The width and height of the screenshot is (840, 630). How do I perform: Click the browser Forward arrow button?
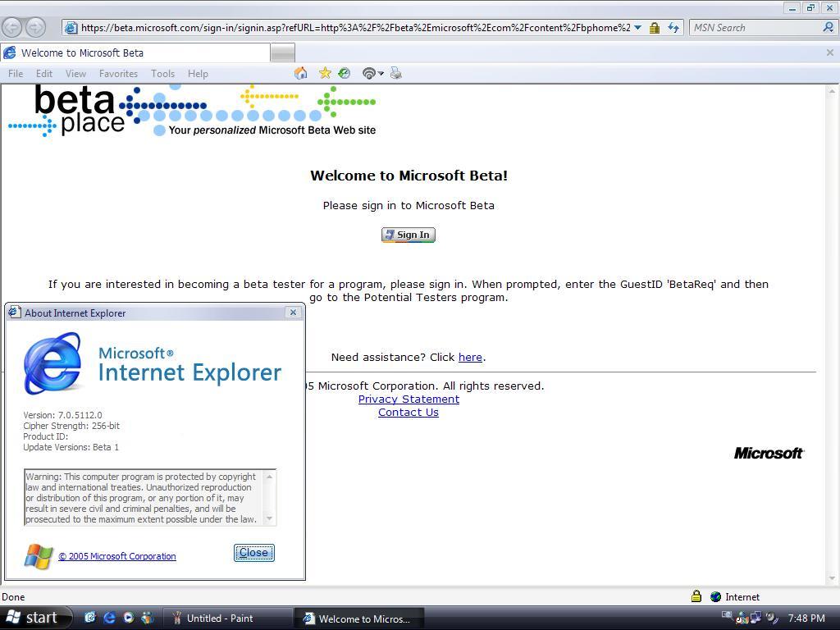(x=35, y=27)
